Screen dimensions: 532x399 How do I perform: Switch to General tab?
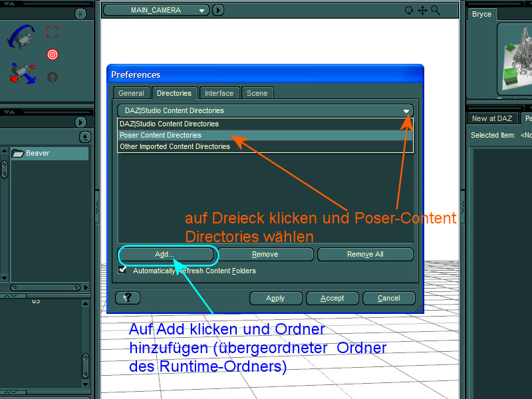point(131,93)
